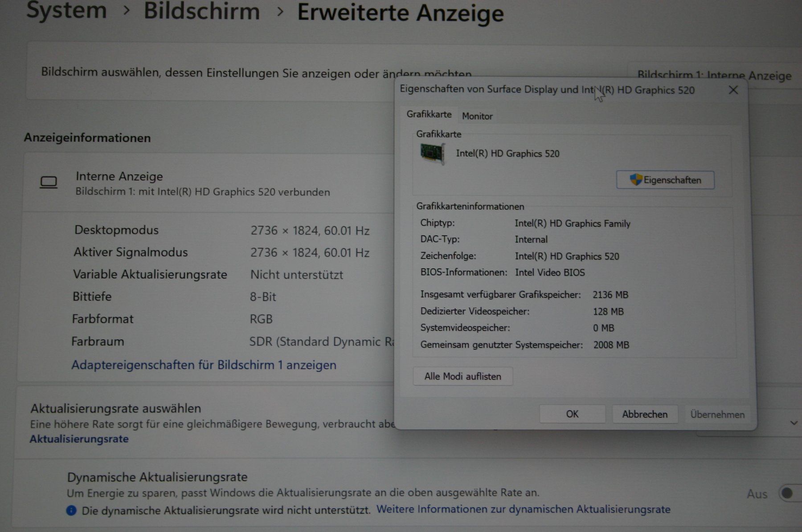Image resolution: width=802 pixels, height=532 pixels.
Task: Click the graphics card icon in dialog
Action: [432, 154]
